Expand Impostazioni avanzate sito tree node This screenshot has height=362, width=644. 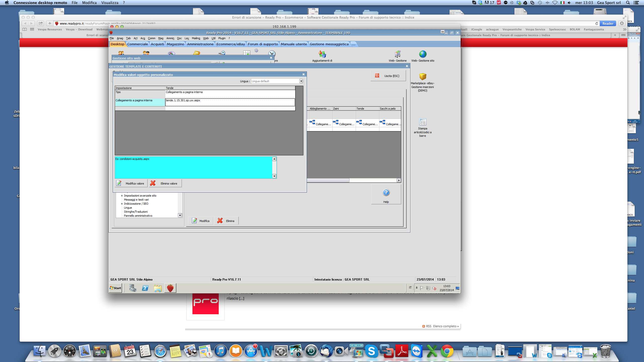coord(122,196)
